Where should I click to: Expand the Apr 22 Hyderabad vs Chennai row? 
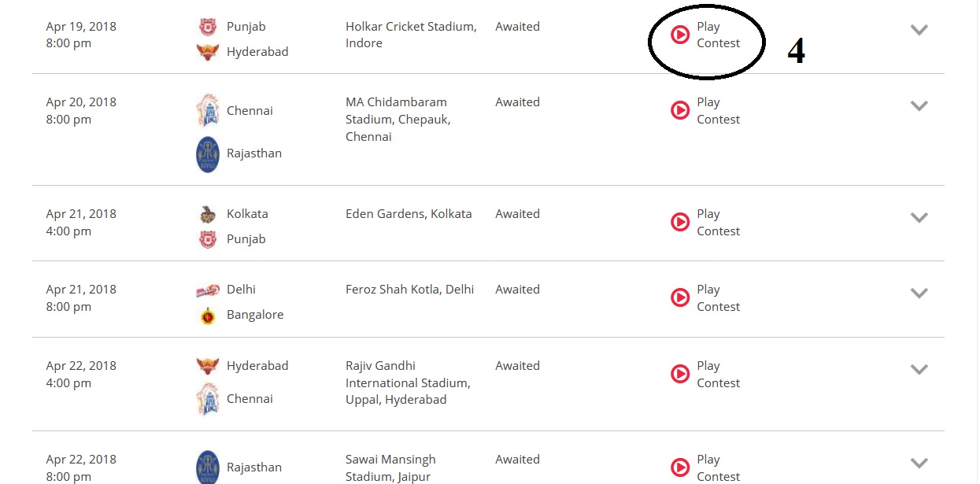[919, 369]
